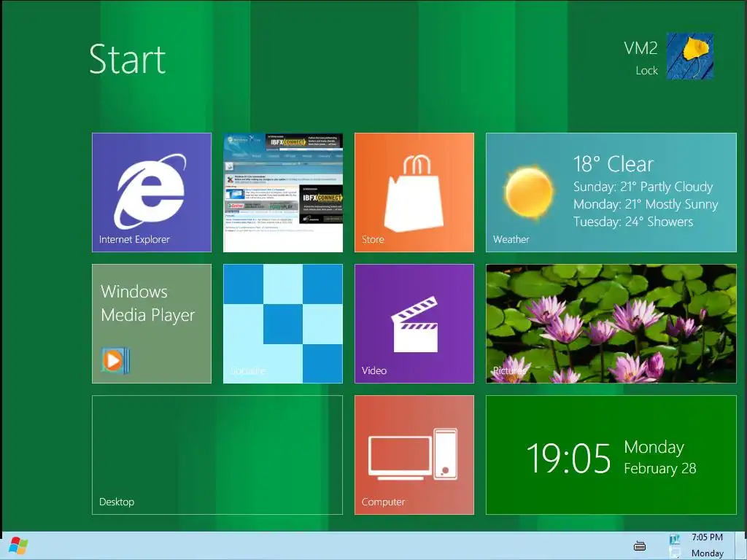This screenshot has width=747, height=560.
Task: Click the VM2 user name
Action: 640,48
